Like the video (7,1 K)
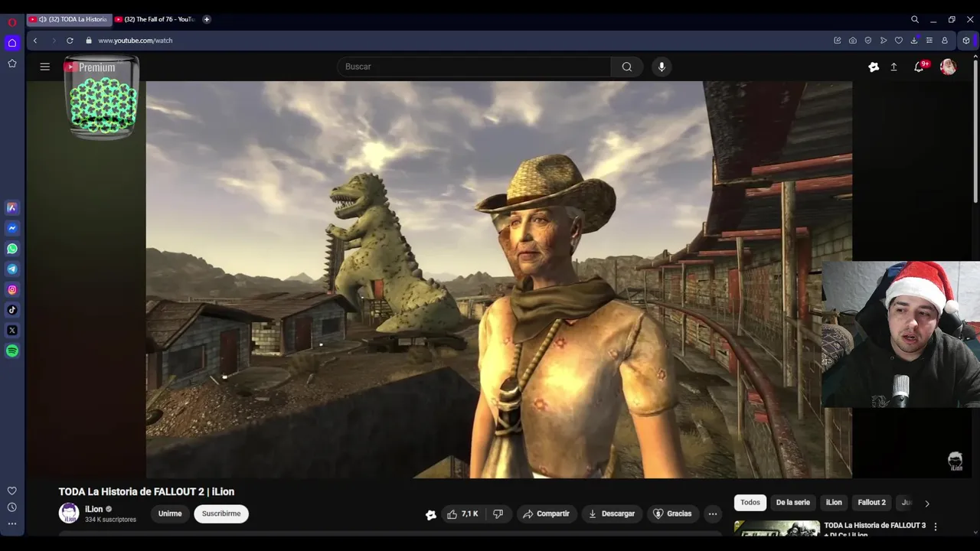The image size is (980, 551). tap(462, 514)
